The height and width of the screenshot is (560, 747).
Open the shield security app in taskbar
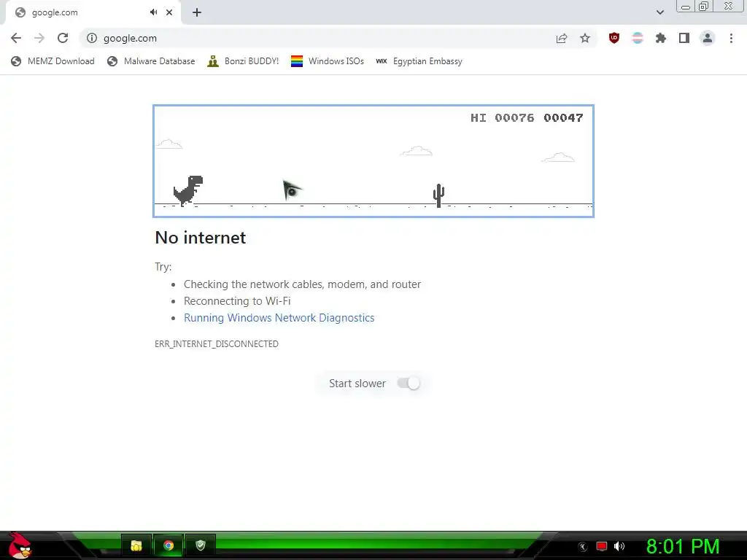coord(201,545)
